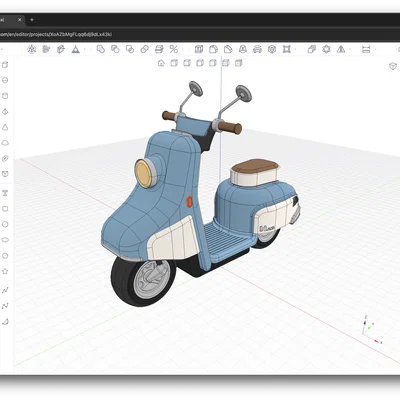400x400 pixels.
Task: Open the measure dimension tool
Action: tap(366, 49)
